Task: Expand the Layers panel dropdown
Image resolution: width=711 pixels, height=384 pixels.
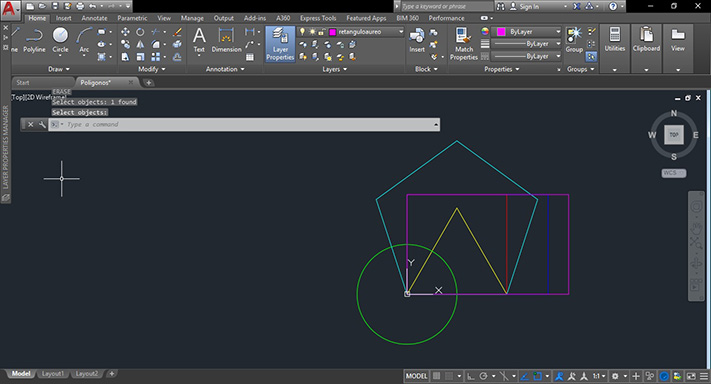Action: [335, 69]
